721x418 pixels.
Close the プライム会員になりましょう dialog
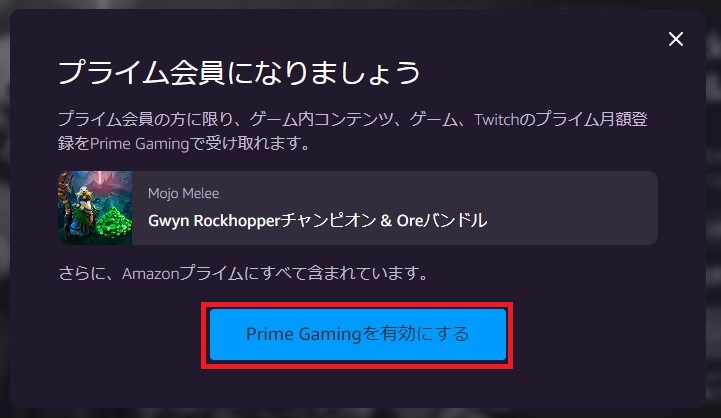tap(675, 39)
